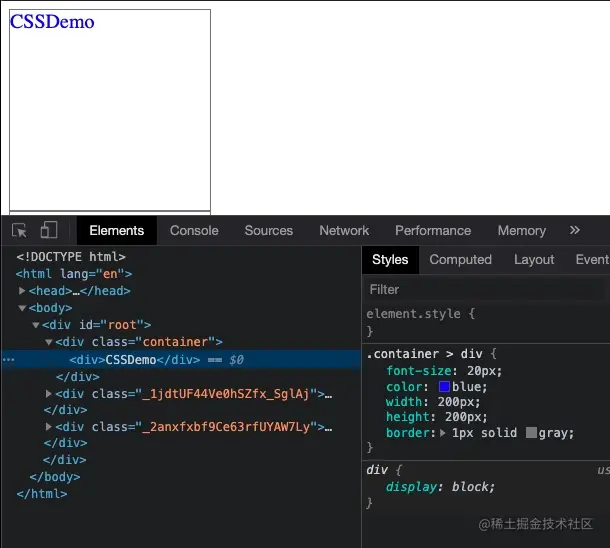Screen dimensions: 610x548
Task: Expand the _1jdtUF44Ve0hSZfx_SglAj div node
Action: tap(48, 394)
